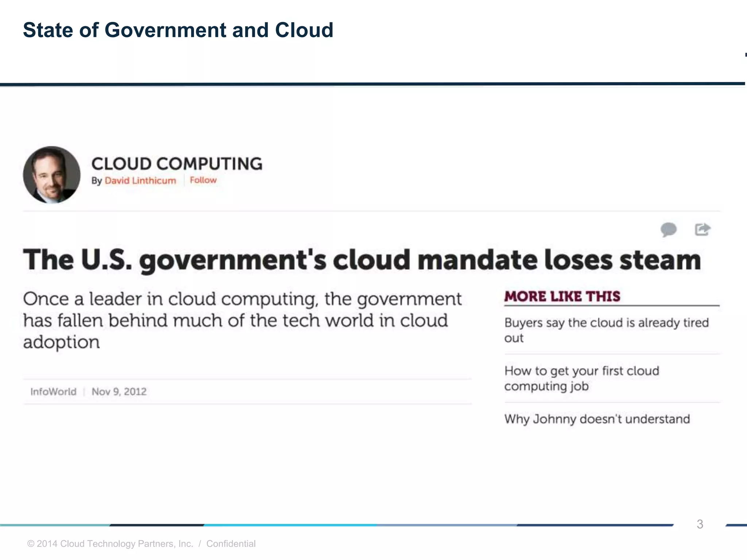
Task: Click the 'cloud mandate loses steam' headline
Action: coord(362,260)
